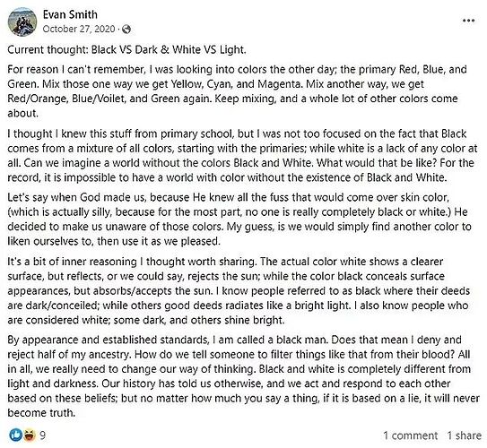The width and height of the screenshot is (487, 448).
Task: Click the paragraph beginning 'By appearance and established standards'
Action: point(244,376)
